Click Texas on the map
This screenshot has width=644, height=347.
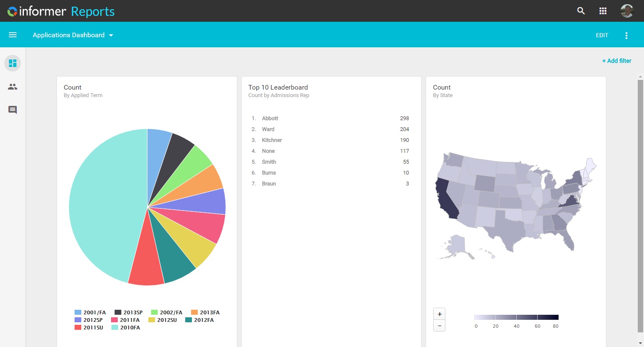point(505,229)
